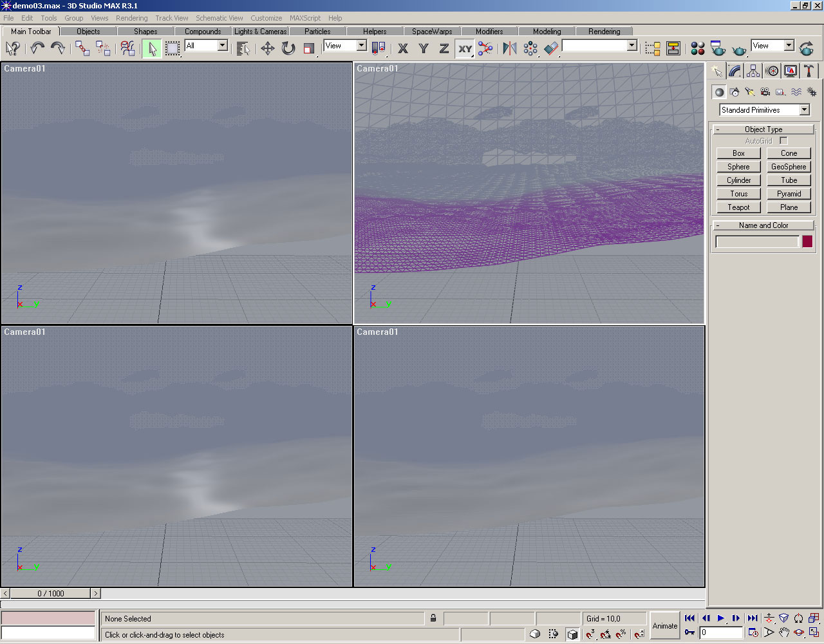
Task: Enable the AutoGrid checkbox
Action: pos(783,140)
